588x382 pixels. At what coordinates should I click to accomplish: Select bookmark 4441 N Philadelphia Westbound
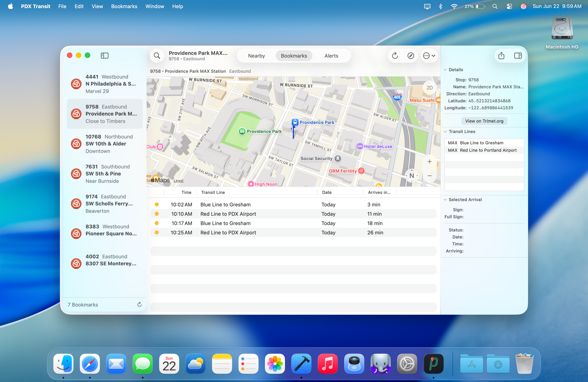coord(105,84)
